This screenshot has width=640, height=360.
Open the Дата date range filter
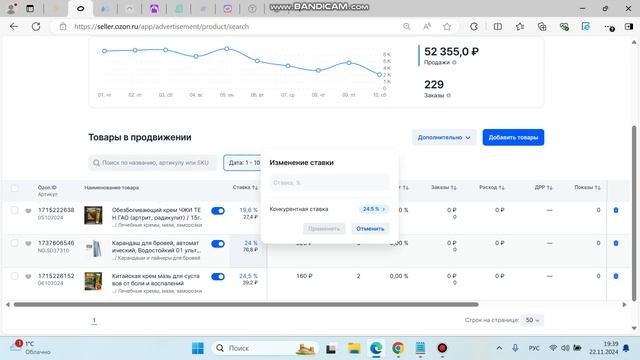pyautogui.click(x=242, y=162)
